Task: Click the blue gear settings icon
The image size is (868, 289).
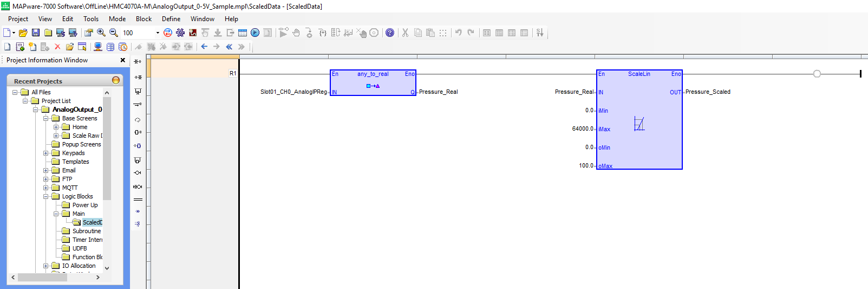Action: 180,33
